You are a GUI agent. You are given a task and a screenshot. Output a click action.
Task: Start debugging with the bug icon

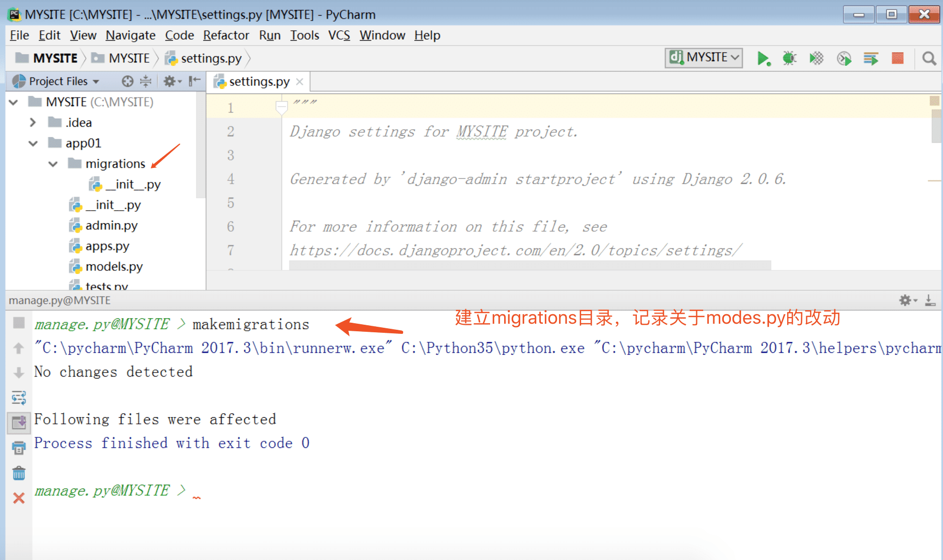pyautogui.click(x=790, y=58)
